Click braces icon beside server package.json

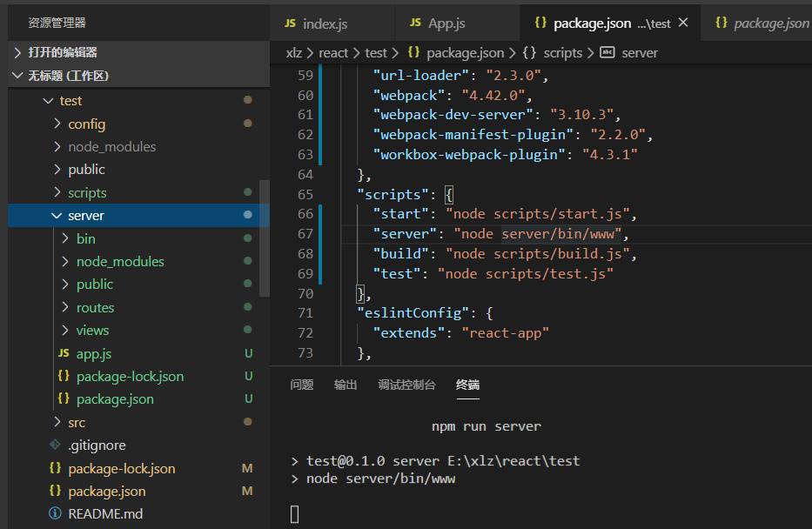coord(64,398)
